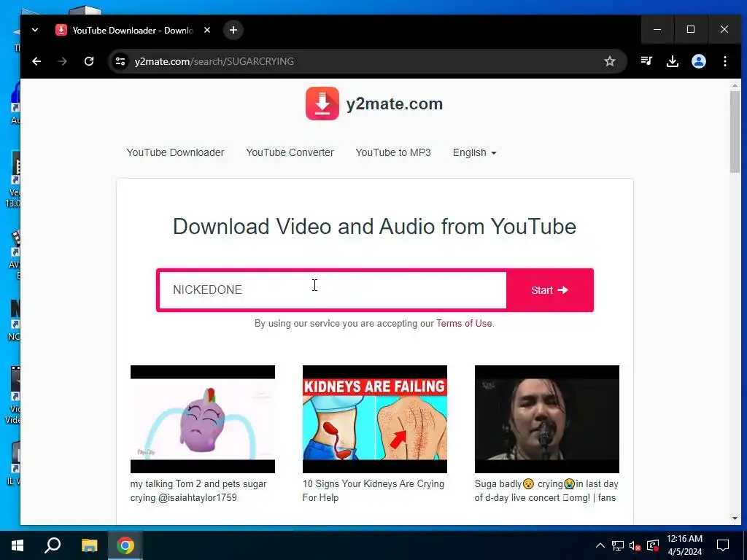Open the Windows Start menu
Image resolution: width=747 pixels, height=560 pixels.
point(18,545)
